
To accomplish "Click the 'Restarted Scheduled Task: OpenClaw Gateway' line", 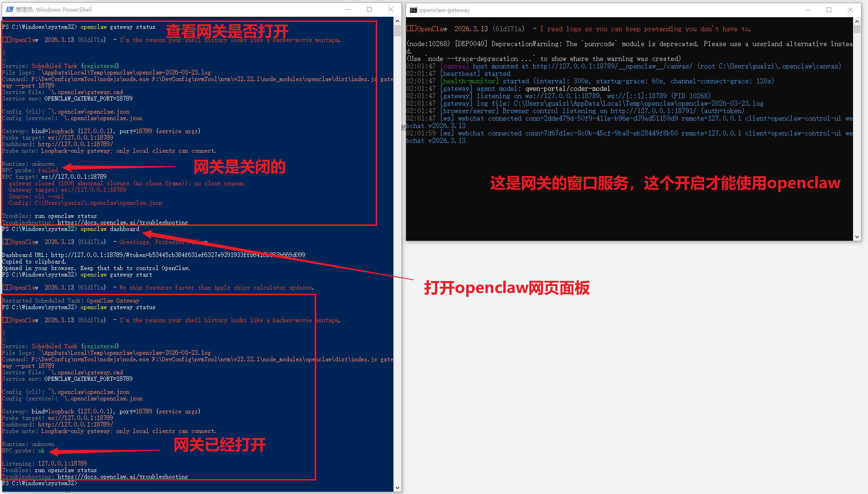I will coord(71,301).
